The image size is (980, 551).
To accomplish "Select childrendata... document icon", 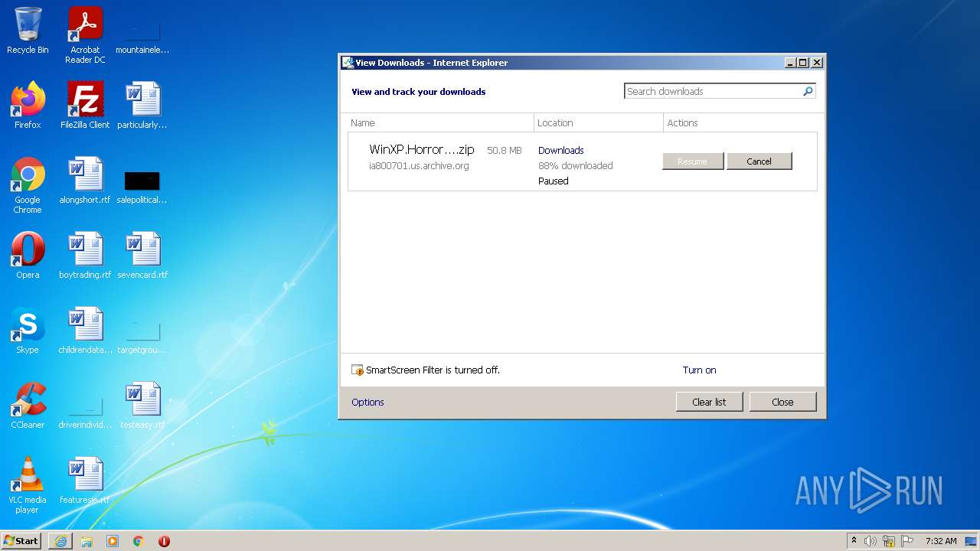I will pos(85,330).
